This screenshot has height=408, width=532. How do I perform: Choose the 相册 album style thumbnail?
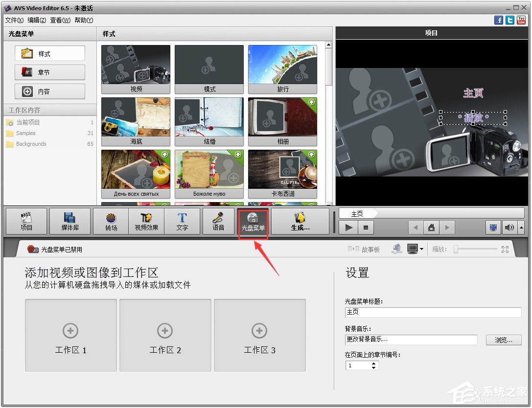point(282,122)
